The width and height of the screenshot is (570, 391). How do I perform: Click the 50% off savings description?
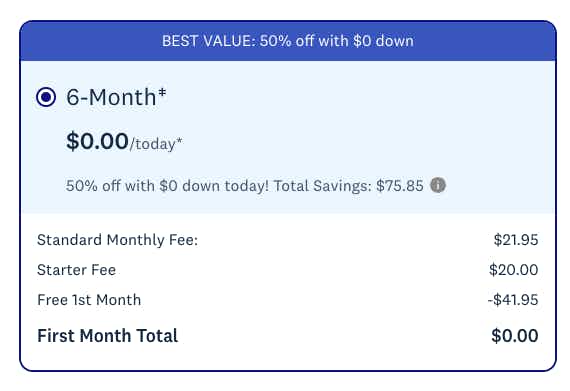click(x=244, y=186)
